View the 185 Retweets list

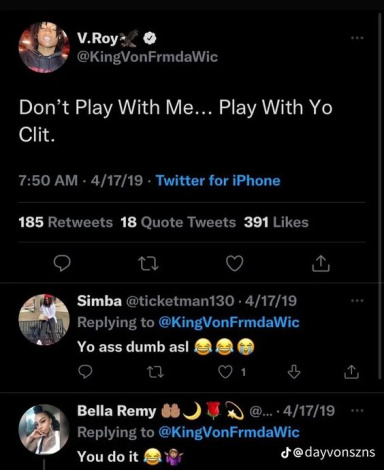click(x=66, y=222)
